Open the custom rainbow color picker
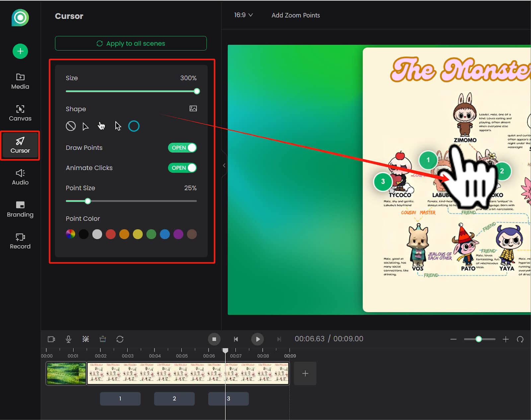The image size is (531, 420). coord(70,234)
